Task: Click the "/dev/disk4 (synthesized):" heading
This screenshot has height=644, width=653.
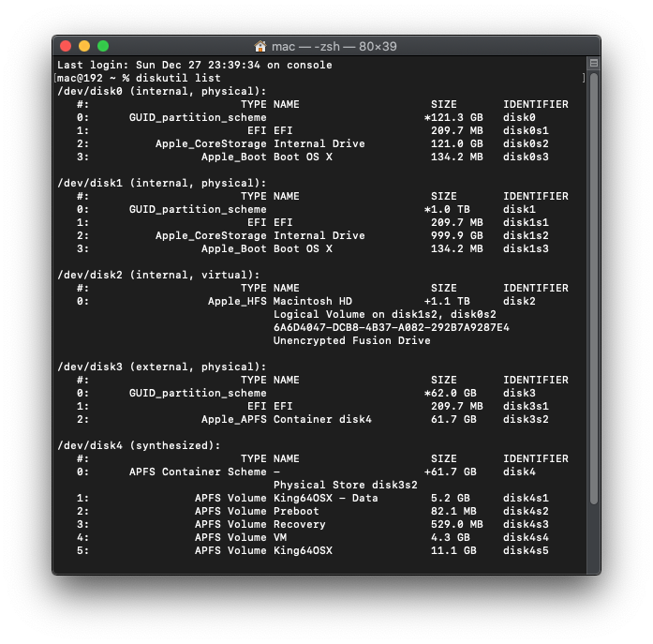Action: pos(139,445)
